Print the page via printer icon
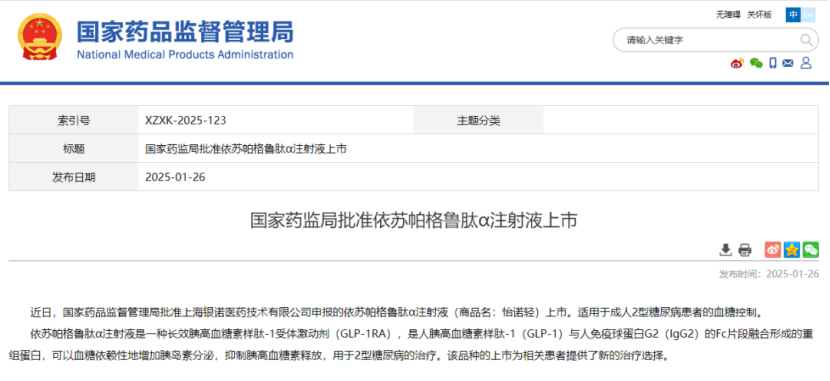The height and width of the screenshot is (381, 830). tap(745, 250)
